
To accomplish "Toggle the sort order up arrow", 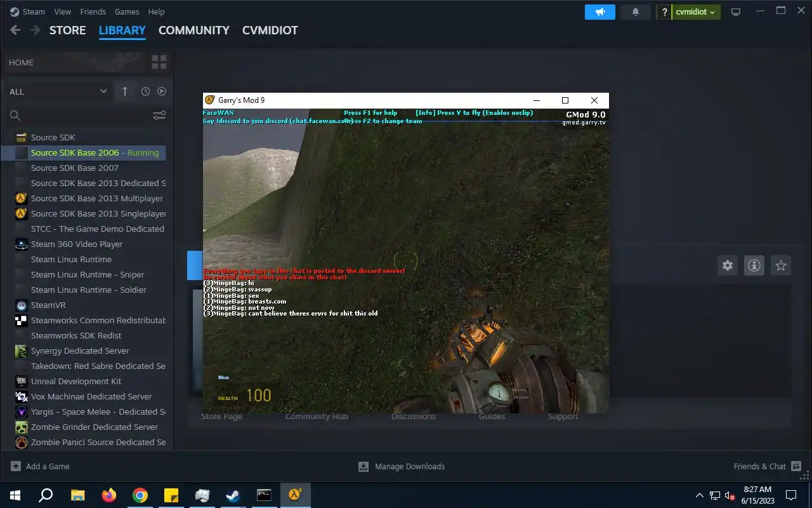I will (124, 91).
